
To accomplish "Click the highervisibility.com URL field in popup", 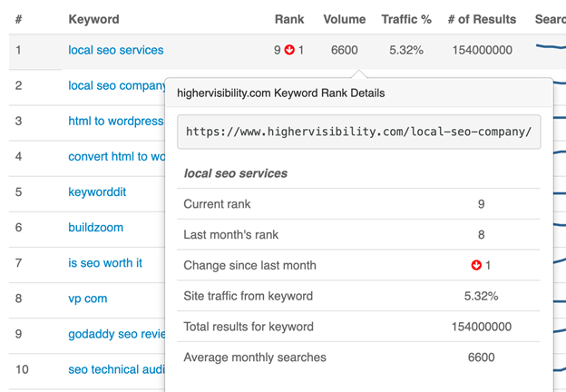I will 358,132.
